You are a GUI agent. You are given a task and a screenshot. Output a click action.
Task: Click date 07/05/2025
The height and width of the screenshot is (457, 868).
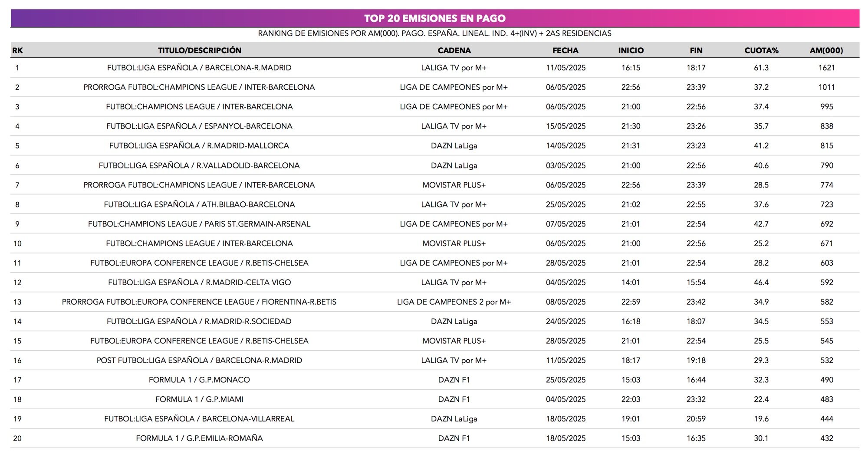tap(566, 224)
